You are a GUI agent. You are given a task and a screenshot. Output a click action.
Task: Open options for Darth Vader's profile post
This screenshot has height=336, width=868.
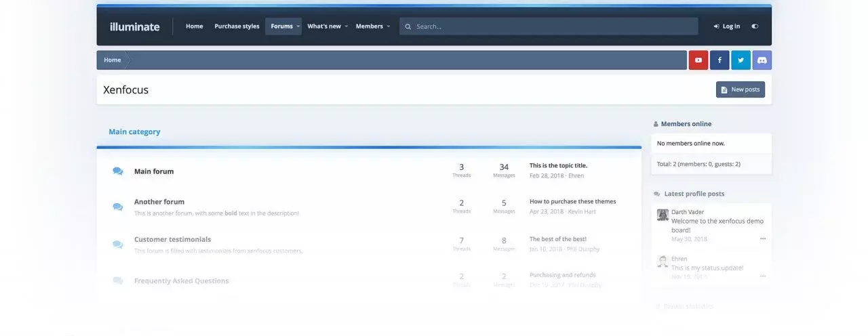(x=762, y=239)
